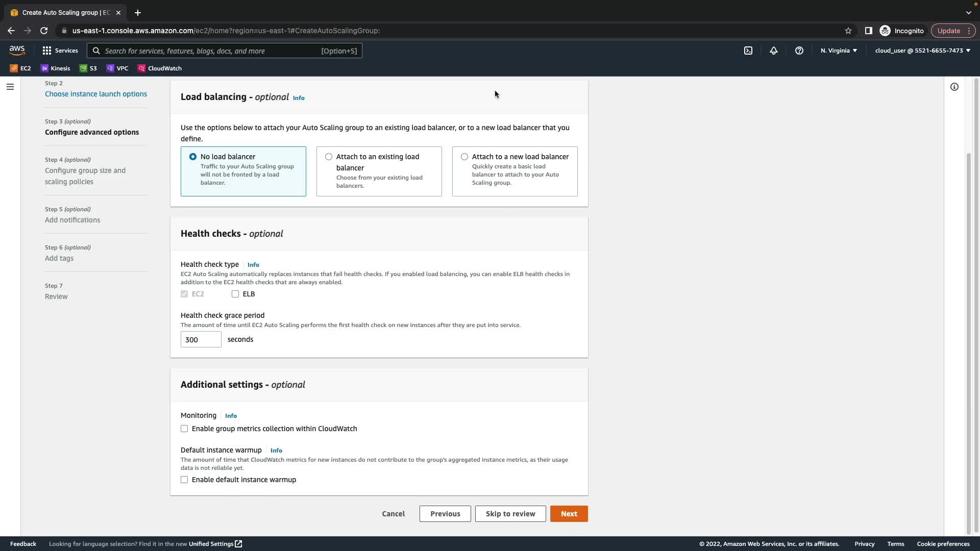Toggle the left hamburger navigation menu
Image resolution: width=980 pixels, height=551 pixels.
click(x=10, y=87)
